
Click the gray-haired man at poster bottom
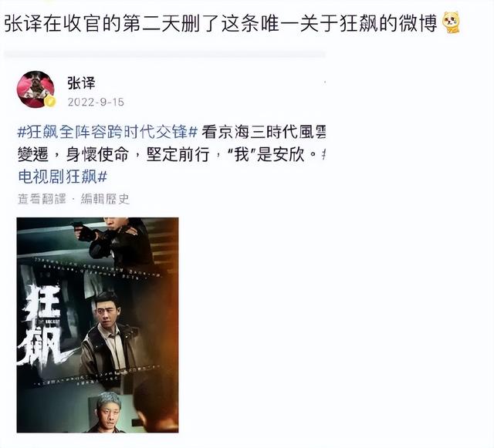[108, 412]
